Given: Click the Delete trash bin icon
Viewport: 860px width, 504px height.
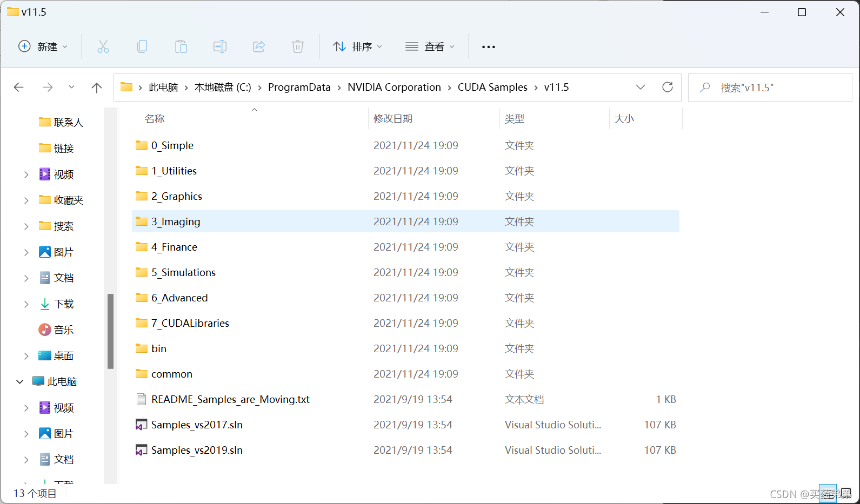Looking at the screenshot, I should click(x=298, y=46).
